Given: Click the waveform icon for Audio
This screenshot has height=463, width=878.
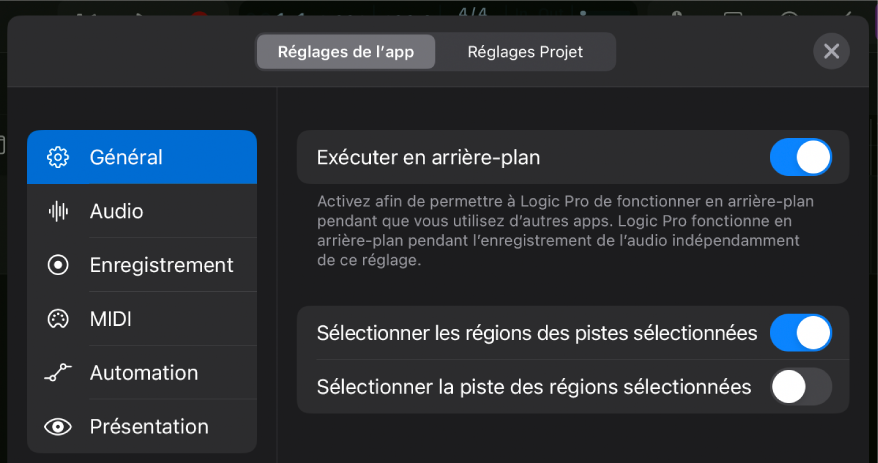Looking at the screenshot, I should (x=58, y=211).
